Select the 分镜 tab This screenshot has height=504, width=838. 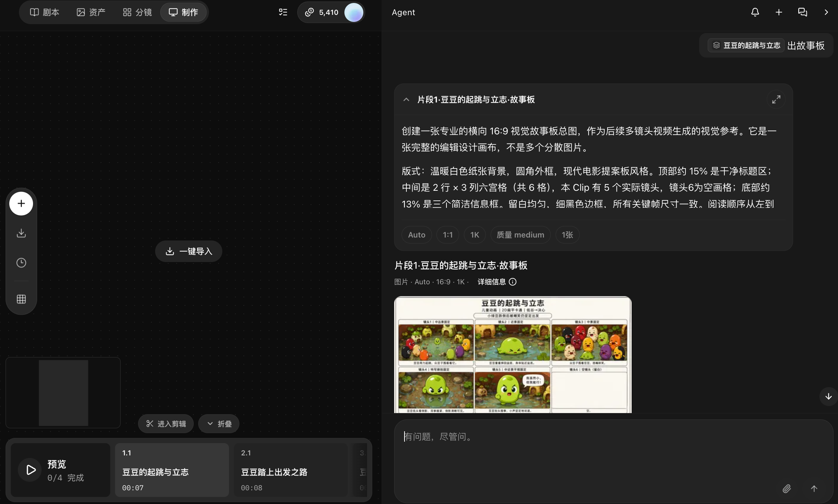(137, 12)
